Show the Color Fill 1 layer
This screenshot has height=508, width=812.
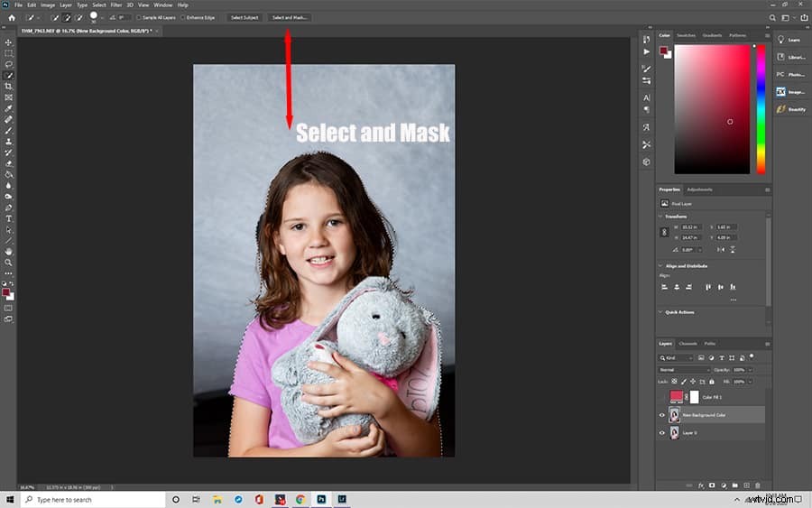pos(662,397)
